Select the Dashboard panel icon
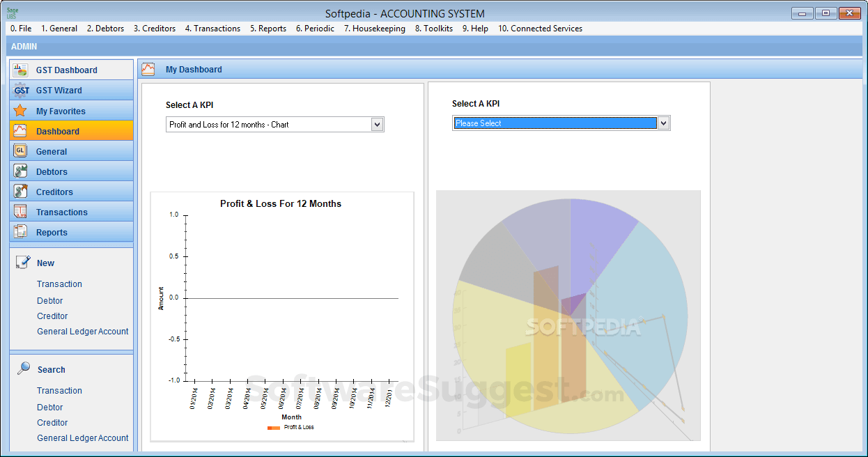Image resolution: width=868 pixels, height=457 pixels. (x=20, y=130)
